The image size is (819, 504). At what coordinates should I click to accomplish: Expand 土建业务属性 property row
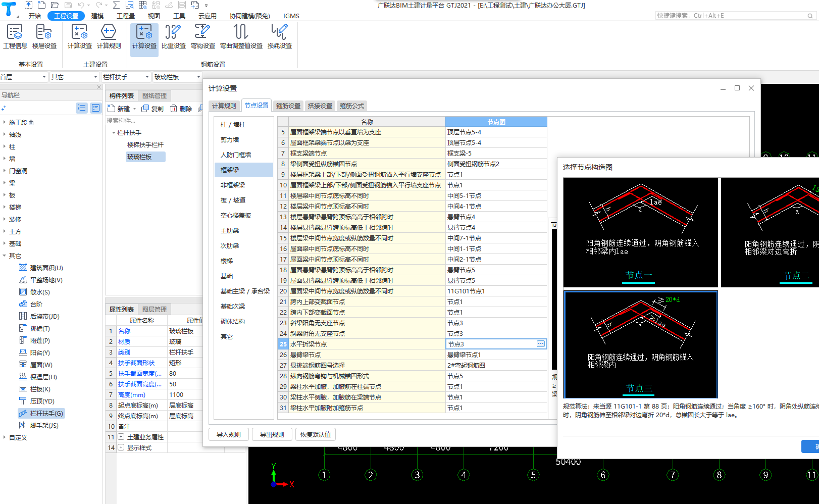(121, 437)
